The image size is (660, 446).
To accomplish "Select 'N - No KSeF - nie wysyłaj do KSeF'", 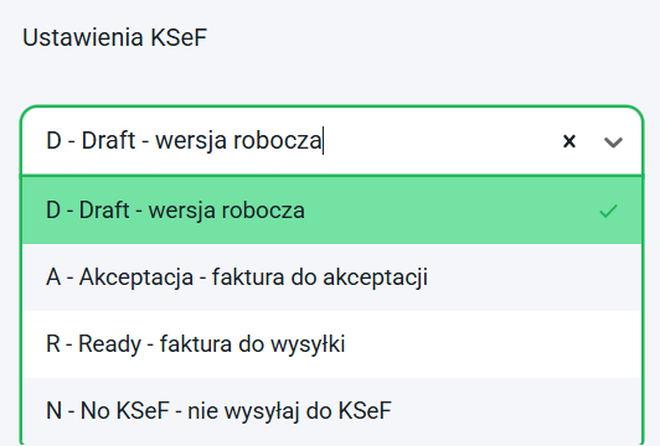I will (x=220, y=410).
